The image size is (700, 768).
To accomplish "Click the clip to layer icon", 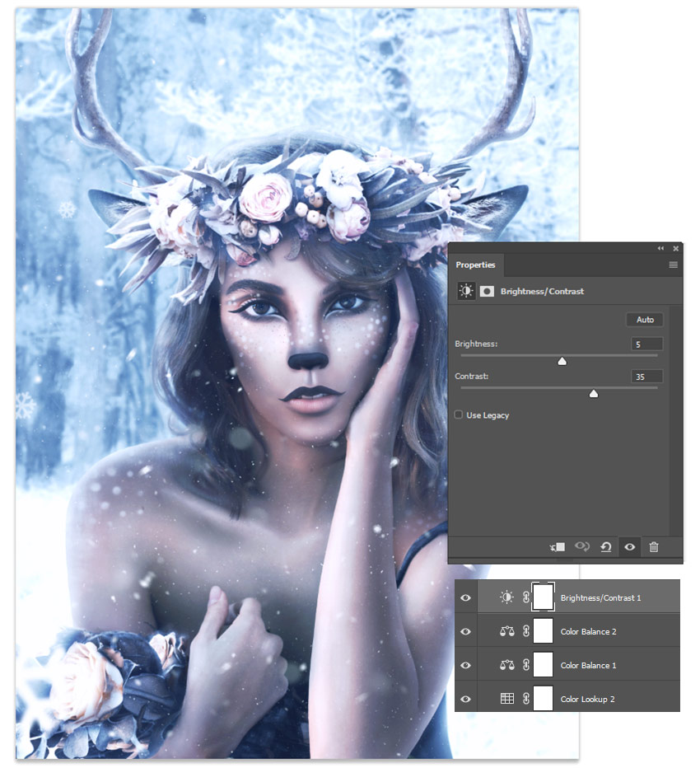I will [x=558, y=546].
